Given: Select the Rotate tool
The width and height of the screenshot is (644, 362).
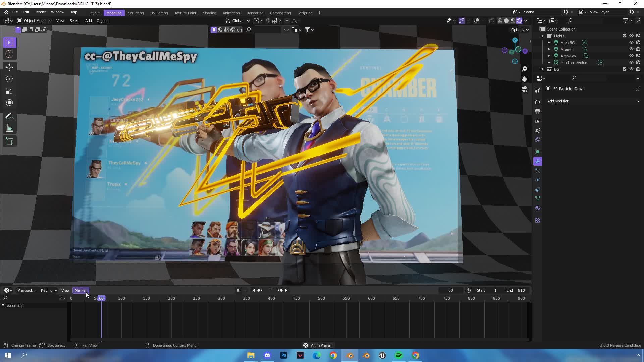Looking at the screenshot, I should coord(9,79).
